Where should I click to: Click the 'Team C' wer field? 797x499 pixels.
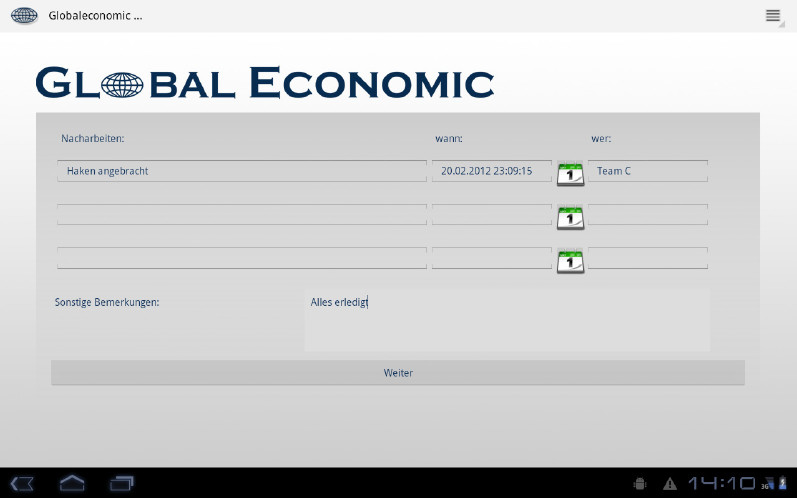point(648,171)
